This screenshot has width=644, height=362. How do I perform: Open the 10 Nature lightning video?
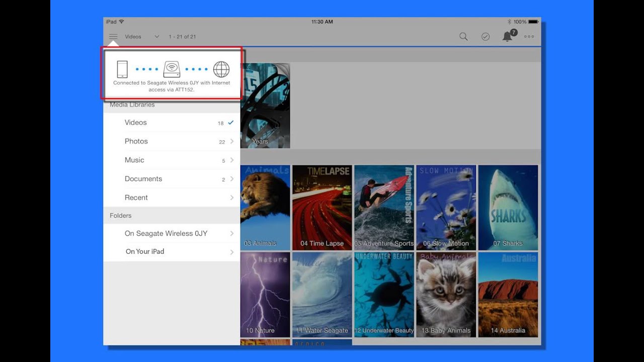[x=265, y=295]
